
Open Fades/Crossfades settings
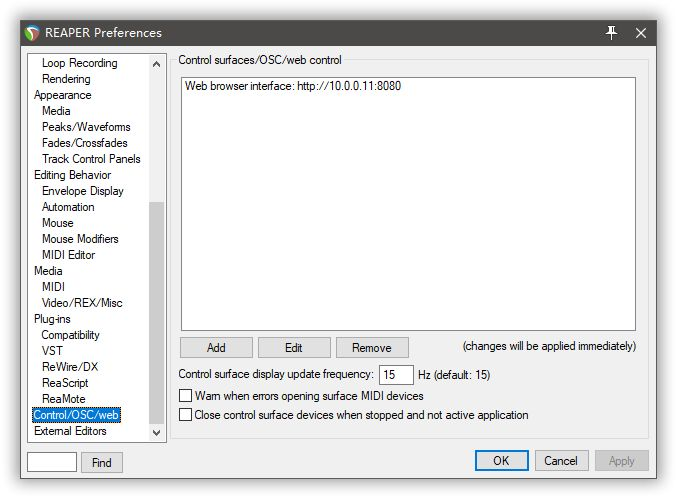click(85, 143)
